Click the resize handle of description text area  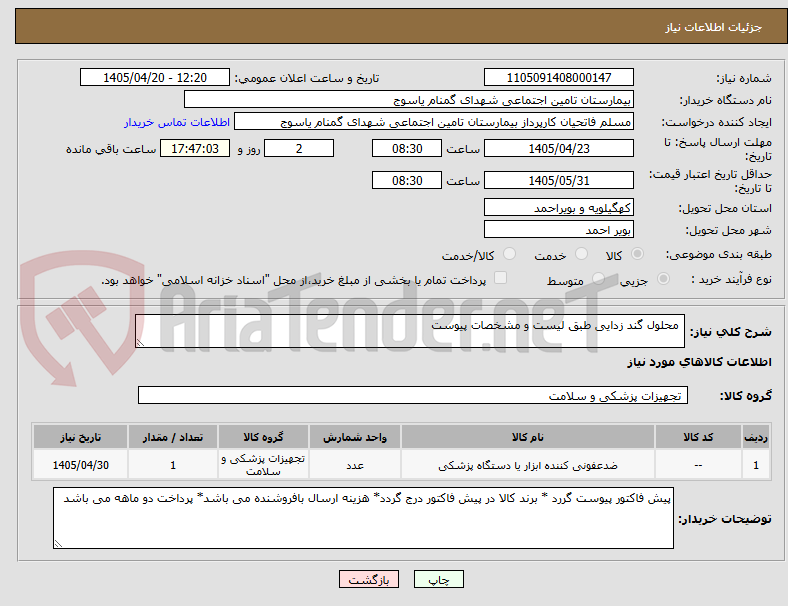[140, 343]
